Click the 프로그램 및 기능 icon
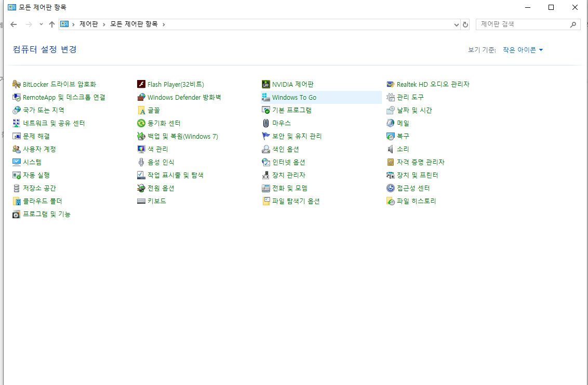The height and width of the screenshot is (385, 588). point(17,214)
